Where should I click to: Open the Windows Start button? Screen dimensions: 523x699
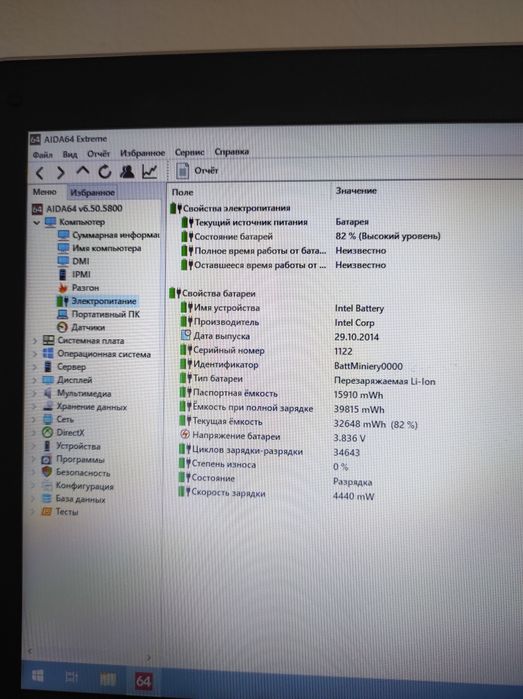(x=38, y=676)
